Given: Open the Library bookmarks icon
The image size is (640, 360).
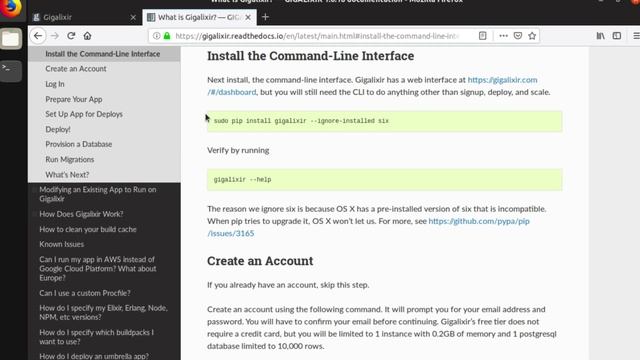Looking at the screenshot, I should [600, 36].
